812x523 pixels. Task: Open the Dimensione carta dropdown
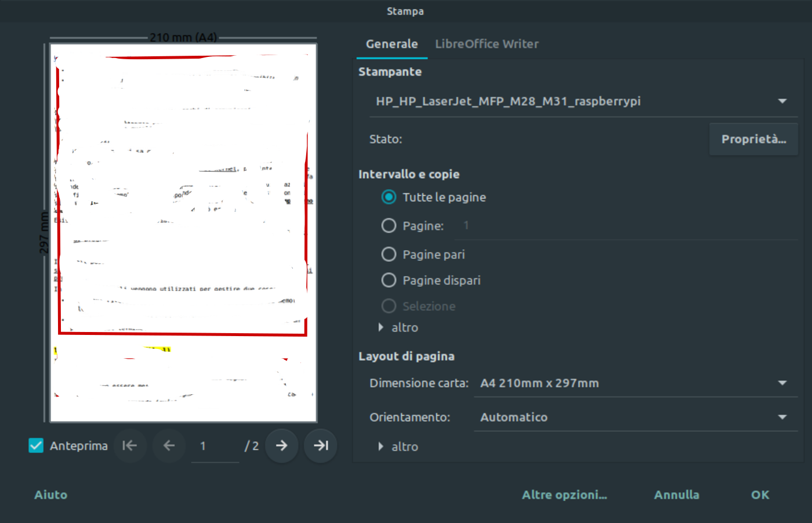click(634, 383)
